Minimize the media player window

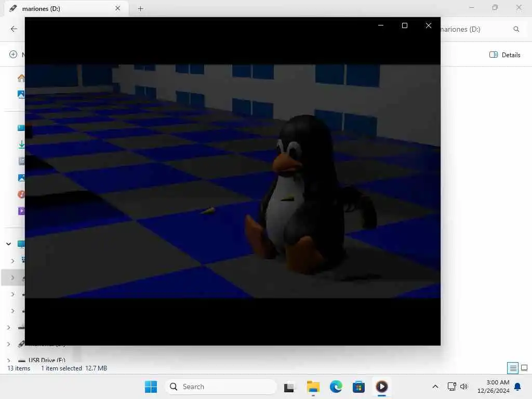(x=381, y=25)
